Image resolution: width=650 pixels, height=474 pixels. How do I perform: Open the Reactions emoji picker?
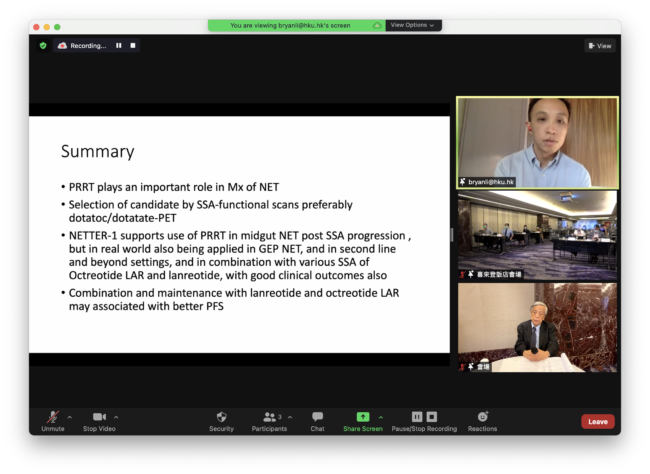482,417
